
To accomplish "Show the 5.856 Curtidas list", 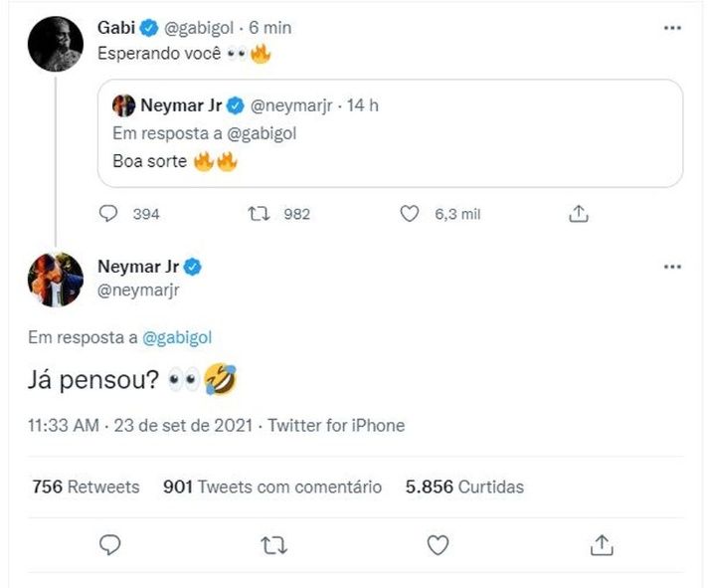I will [x=464, y=487].
